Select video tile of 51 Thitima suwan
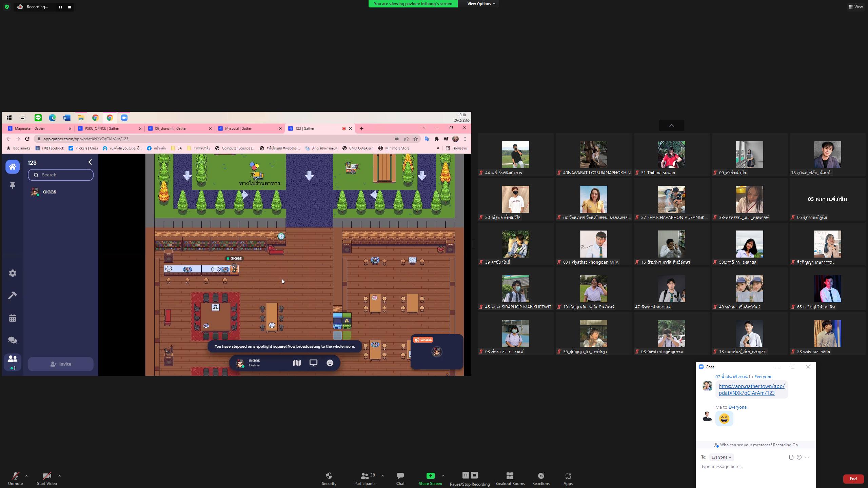This screenshot has width=868, height=488. click(671, 155)
